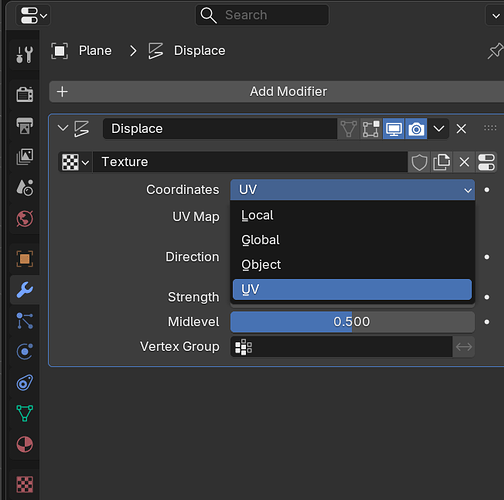Animate the Strength property dot
The width and height of the screenshot is (504, 500).
[487, 297]
